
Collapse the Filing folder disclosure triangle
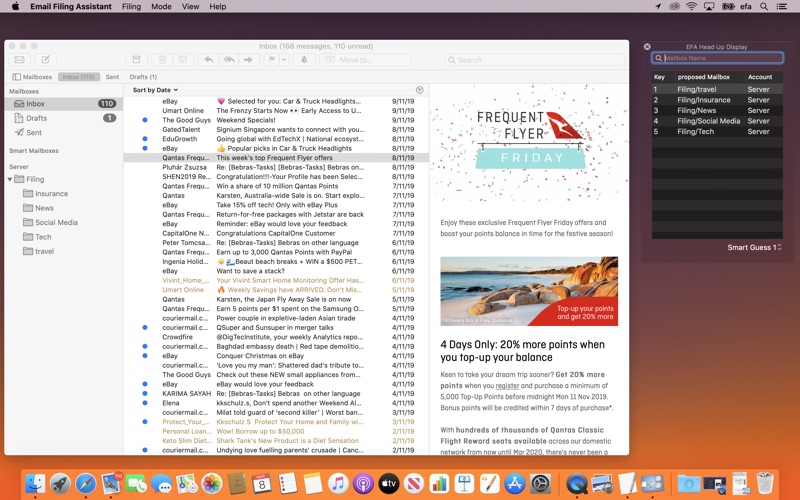click(10, 179)
